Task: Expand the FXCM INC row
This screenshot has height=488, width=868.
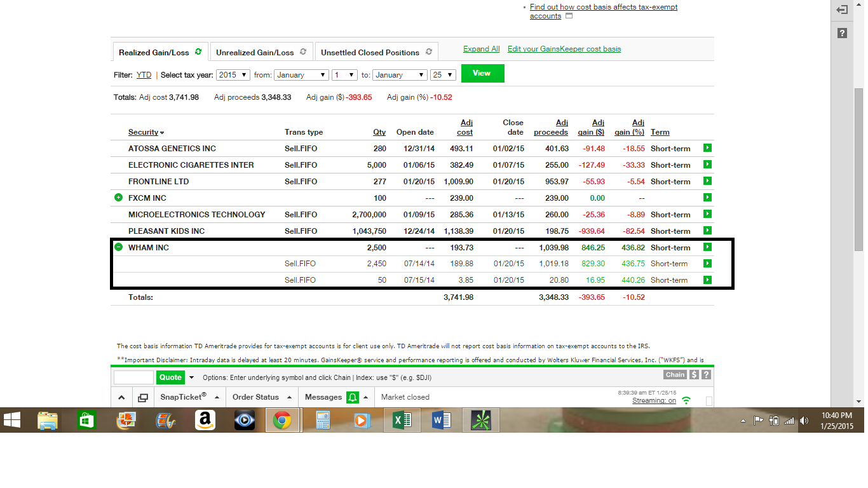Action: (118, 198)
